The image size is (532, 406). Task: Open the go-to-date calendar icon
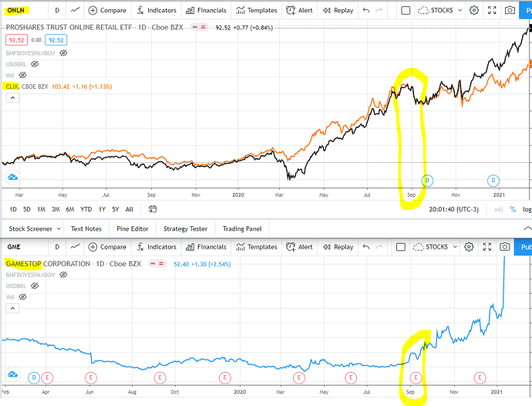pos(153,209)
